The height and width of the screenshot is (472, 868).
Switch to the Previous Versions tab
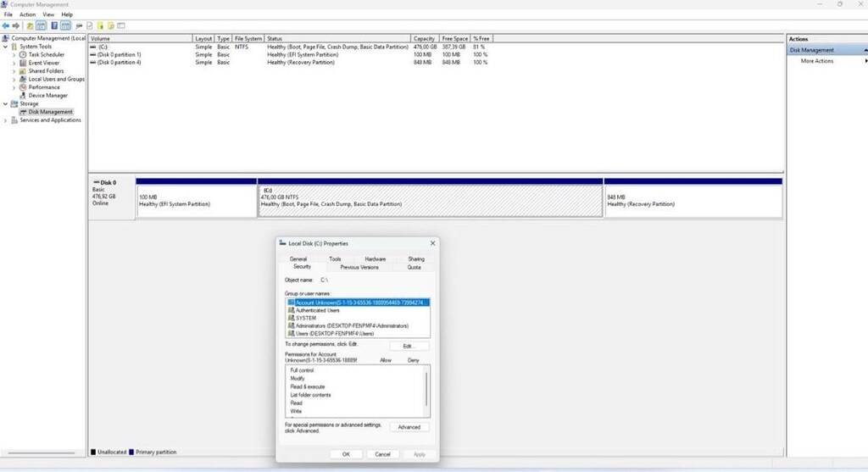tap(359, 267)
